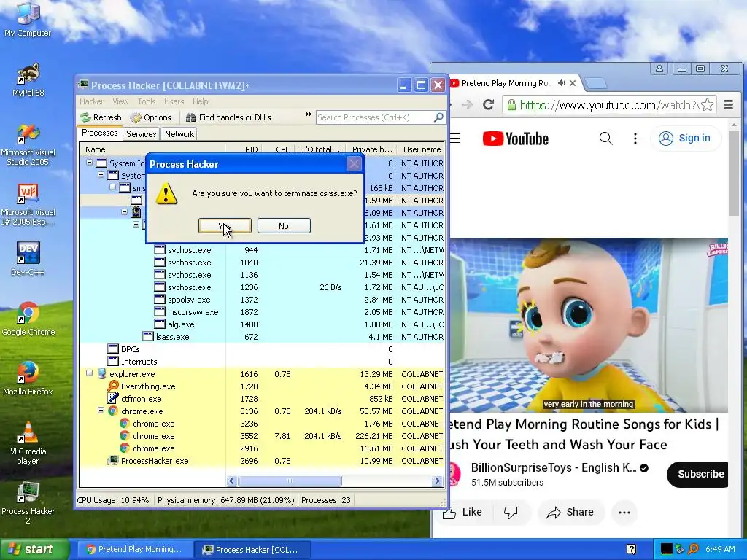Click the YouTube logo
The height and width of the screenshot is (560, 747).
pos(516,139)
